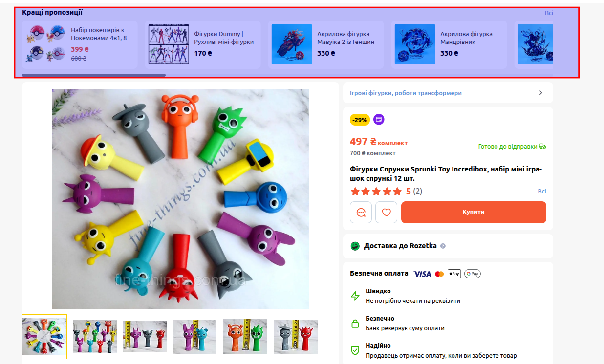Select second thumbnail of standing figures
Screen dimensions: 604x364
(x=95, y=336)
